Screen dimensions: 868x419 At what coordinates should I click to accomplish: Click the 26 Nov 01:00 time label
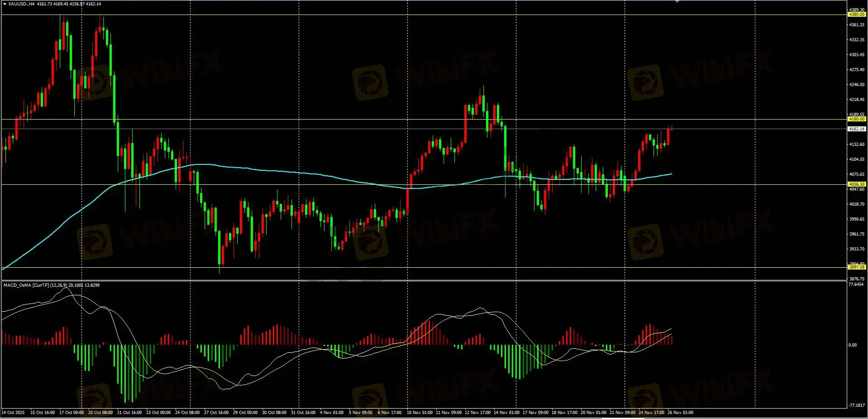[x=680, y=413]
